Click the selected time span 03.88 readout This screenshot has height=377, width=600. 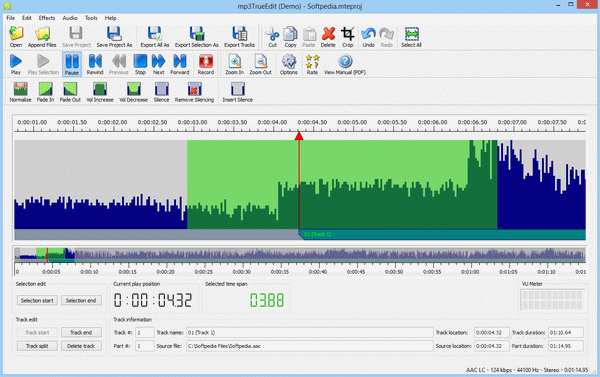pos(267,300)
